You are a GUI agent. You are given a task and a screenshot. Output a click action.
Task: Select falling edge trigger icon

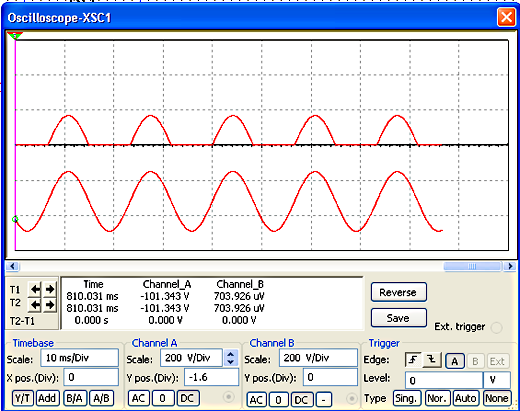point(432,360)
